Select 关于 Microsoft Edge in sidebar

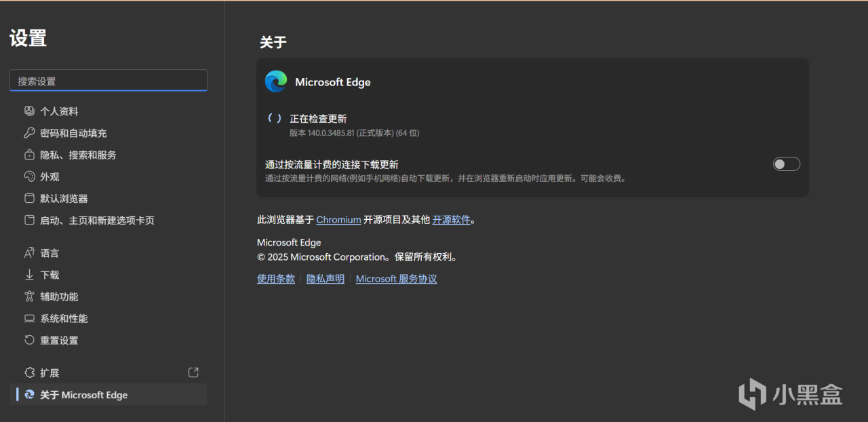tap(83, 395)
